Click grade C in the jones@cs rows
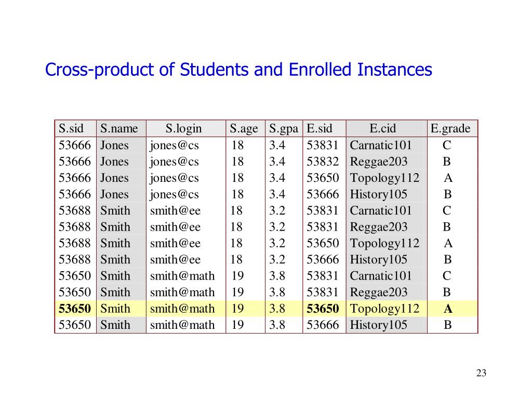532x399 pixels. [x=447, y=145]
